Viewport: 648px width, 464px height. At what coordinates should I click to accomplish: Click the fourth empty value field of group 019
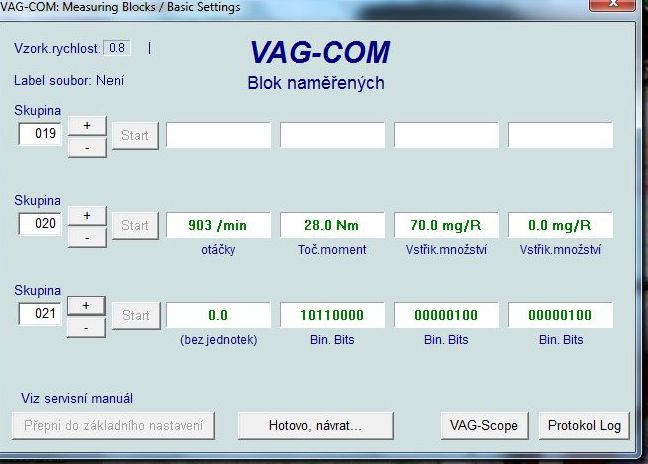[560, 135]
